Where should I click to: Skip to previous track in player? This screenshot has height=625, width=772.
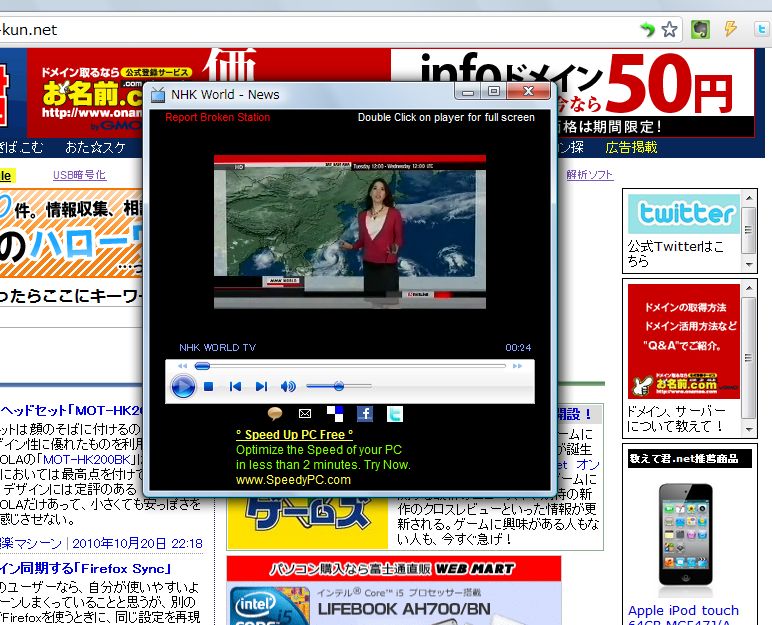point(235,387)
